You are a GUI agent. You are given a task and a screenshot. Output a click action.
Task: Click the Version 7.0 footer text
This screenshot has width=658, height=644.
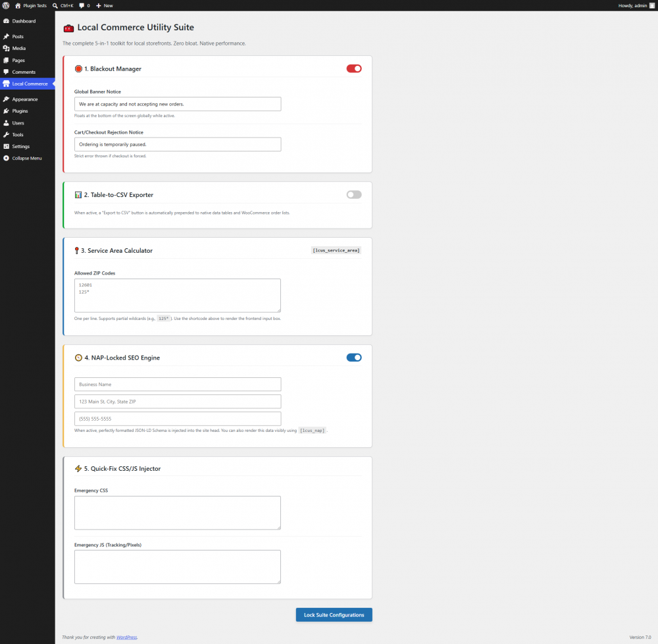coord(640,637)
